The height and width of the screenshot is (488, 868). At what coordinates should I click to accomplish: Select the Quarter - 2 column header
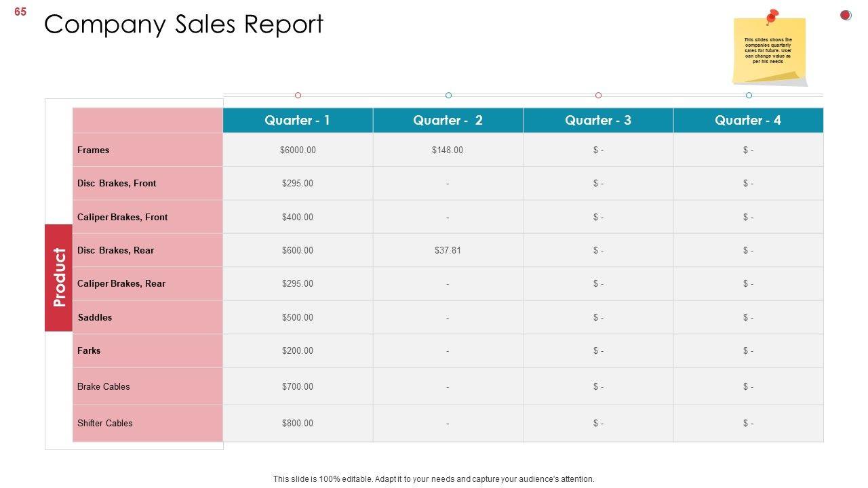coord(448,121)
